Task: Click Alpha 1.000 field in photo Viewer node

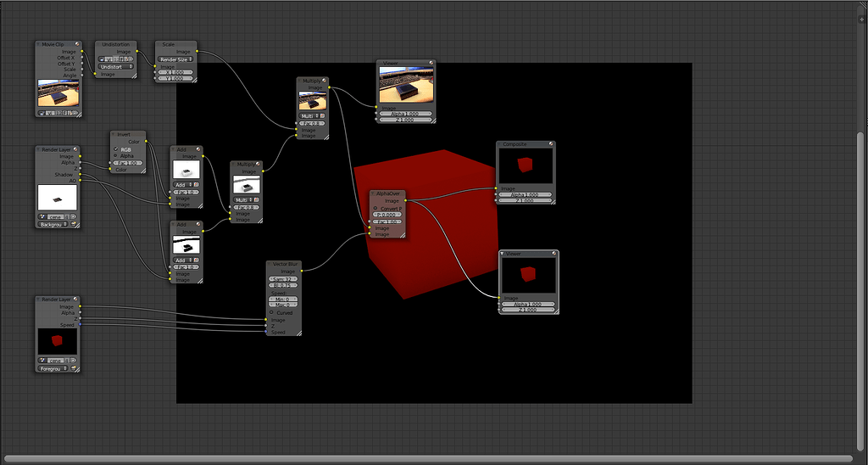Action: tap(406, 114)
